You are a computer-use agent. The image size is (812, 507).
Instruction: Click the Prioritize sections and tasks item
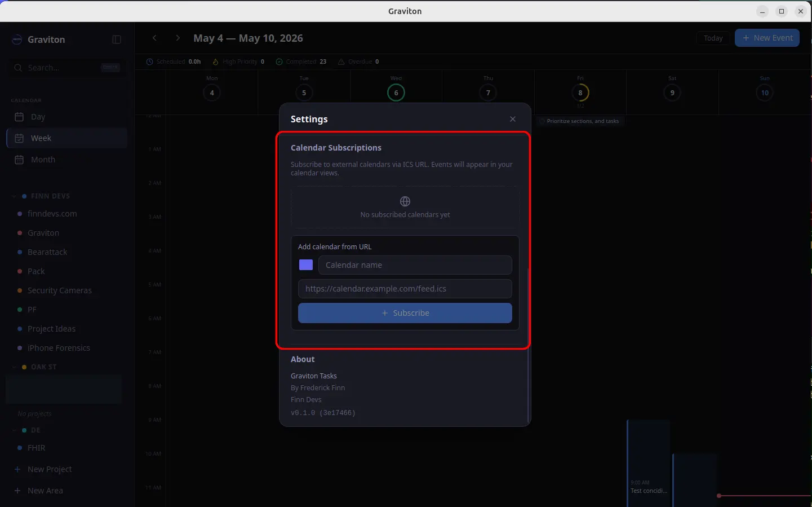[579, 121]
